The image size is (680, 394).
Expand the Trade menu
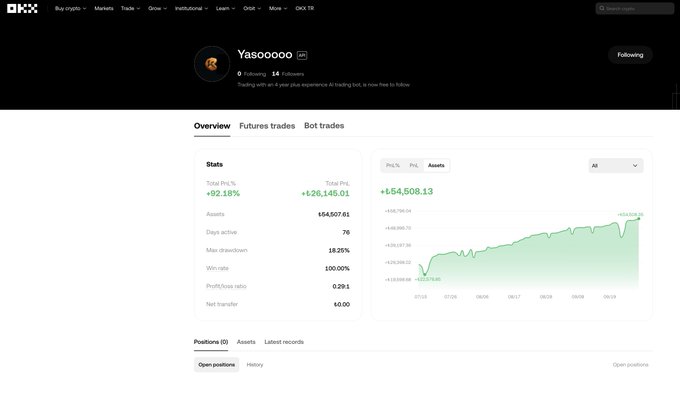130,8
